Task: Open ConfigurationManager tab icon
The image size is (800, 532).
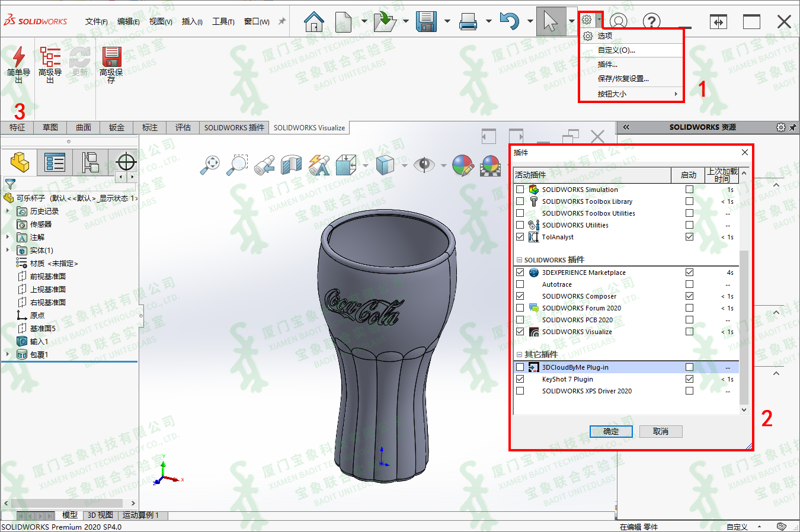Action: coord(90,162)
